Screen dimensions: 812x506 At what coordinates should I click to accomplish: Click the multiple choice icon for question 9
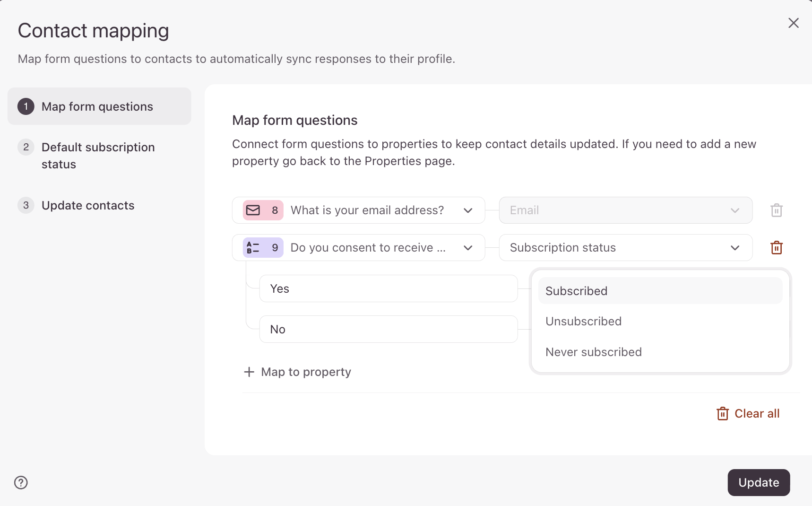coord(253,248)
